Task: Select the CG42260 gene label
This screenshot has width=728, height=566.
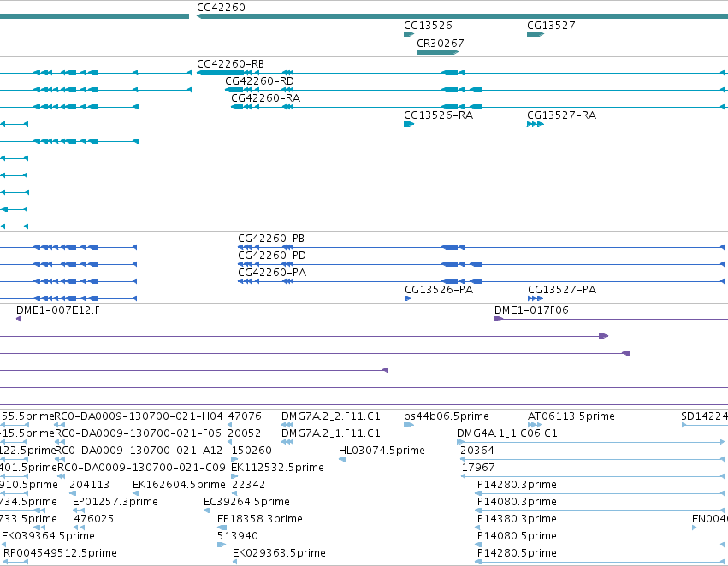Action: (x=221, y=8)
